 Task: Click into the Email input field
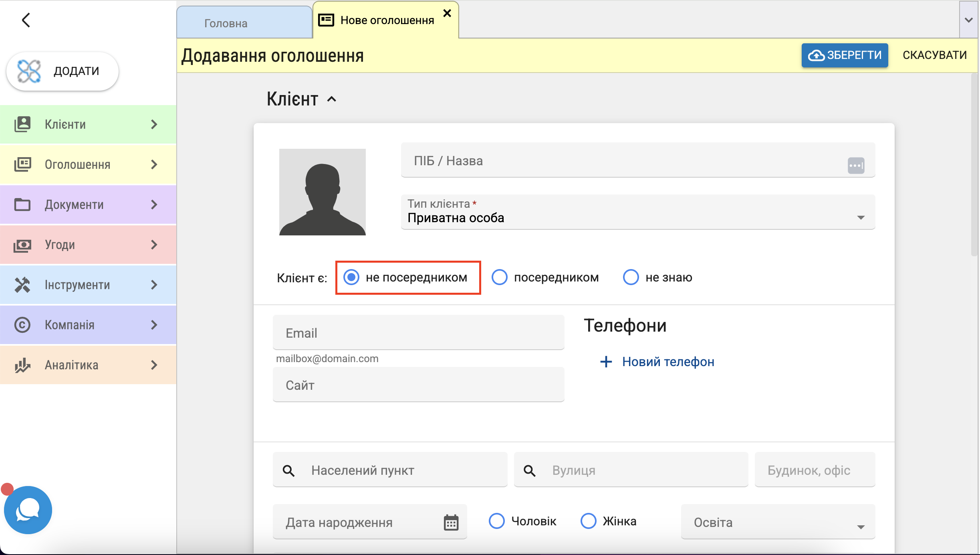pyautogui.click(x=418, y=333)
